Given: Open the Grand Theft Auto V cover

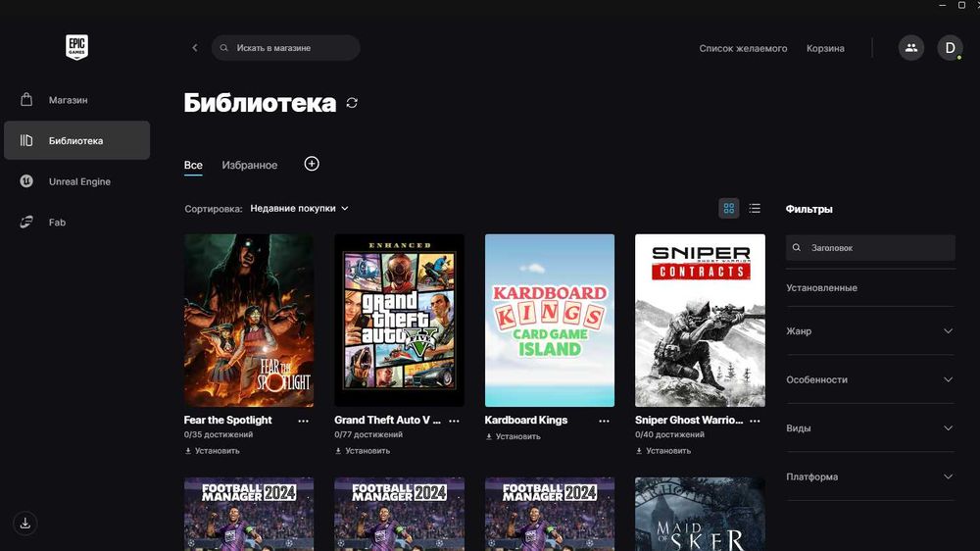Looking at the screenshot, I should (x=400, y=321).
